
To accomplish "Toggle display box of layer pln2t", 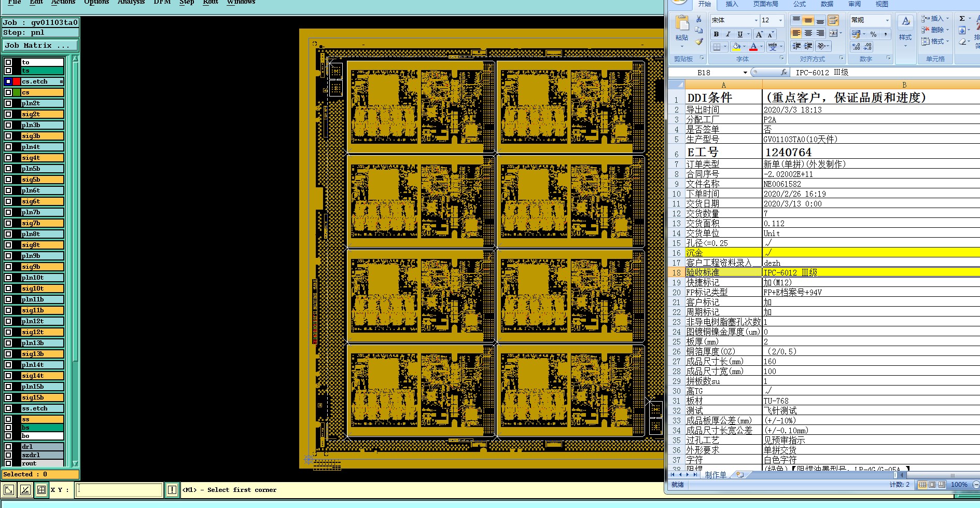I will [x=8, y=103].
